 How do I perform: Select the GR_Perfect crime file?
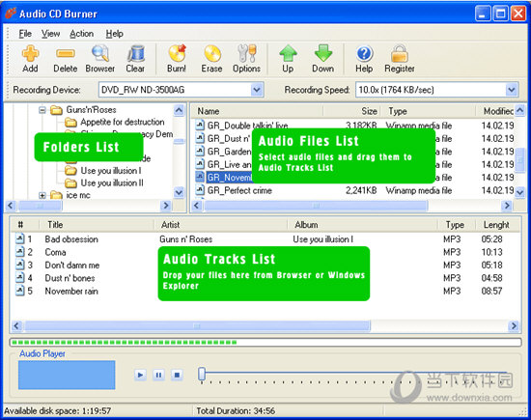click(x=239, y=190)
